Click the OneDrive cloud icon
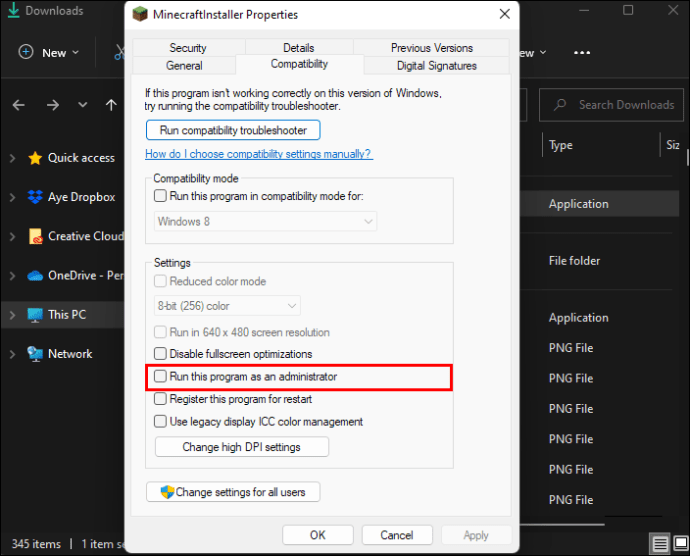Image resolution: width=690 pixels, height=556 pixels. (35, 276)
